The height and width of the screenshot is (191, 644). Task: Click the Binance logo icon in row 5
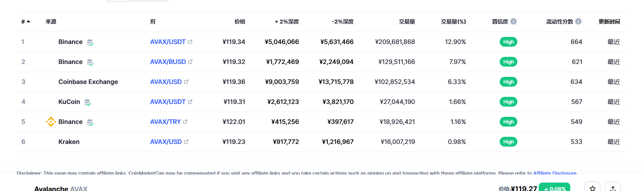(51, 122)
